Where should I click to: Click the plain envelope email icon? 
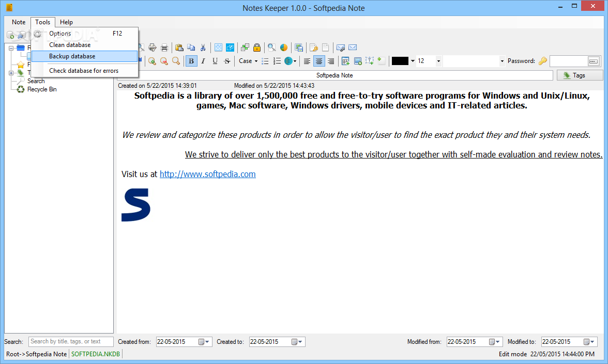[x=353, y=48]
